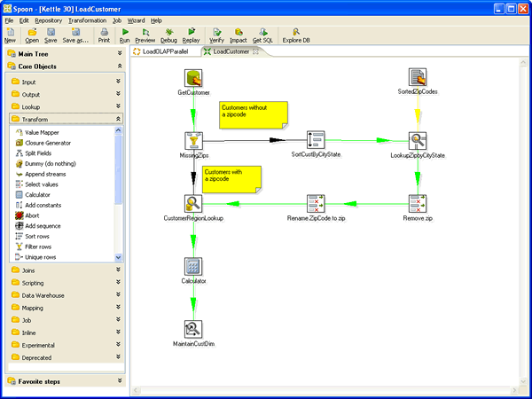Screen dimensions: 532x399
Task: Open the Transformation menu
Action: tap(88, 20)
